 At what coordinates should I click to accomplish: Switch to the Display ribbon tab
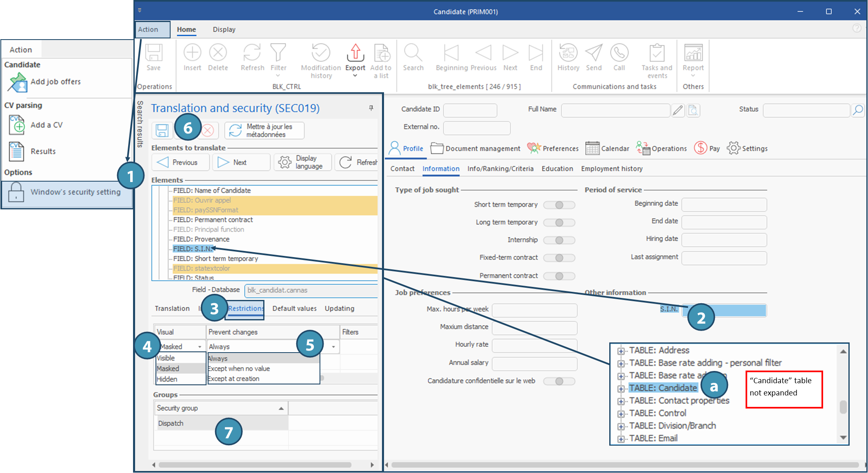(224, 29)
